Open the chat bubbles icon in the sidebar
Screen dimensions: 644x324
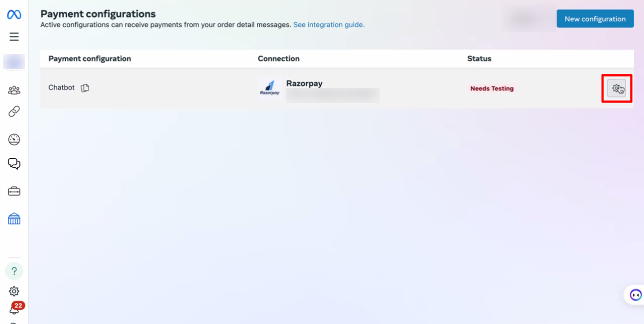pyautogui.click(x=14, y=164)
